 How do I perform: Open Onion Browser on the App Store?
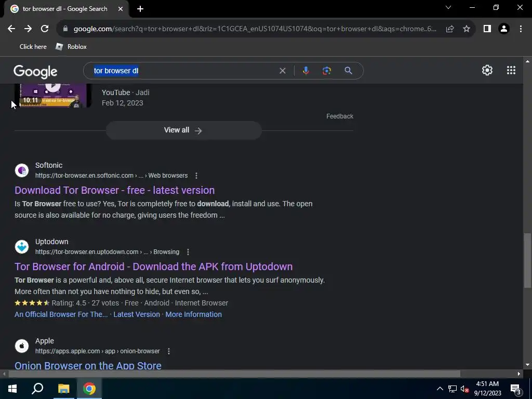(88, 365)
